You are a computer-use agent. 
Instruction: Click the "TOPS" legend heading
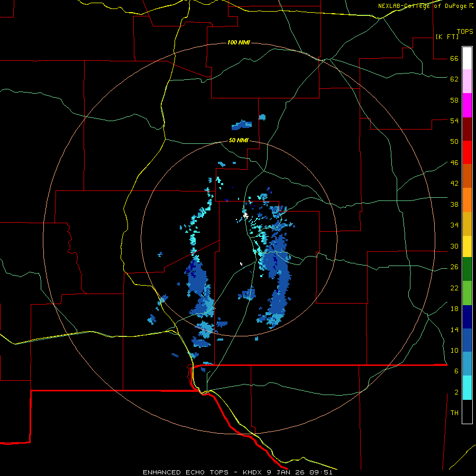click(465, 32)
